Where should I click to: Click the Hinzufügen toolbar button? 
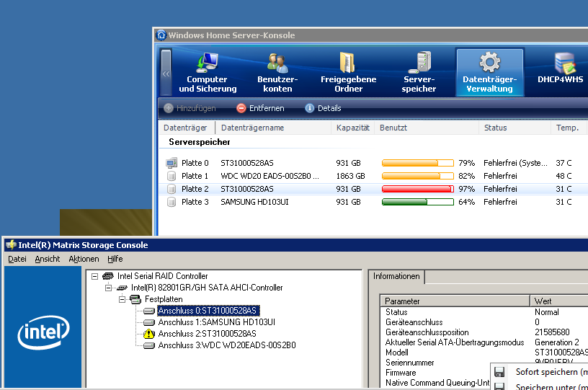[x=190, y=108]
